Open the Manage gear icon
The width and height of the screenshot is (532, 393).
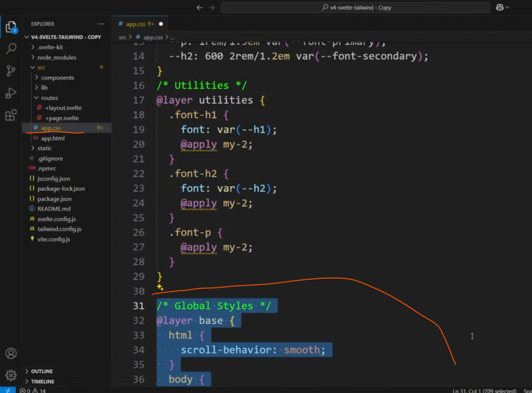click(x=11, y=375)
